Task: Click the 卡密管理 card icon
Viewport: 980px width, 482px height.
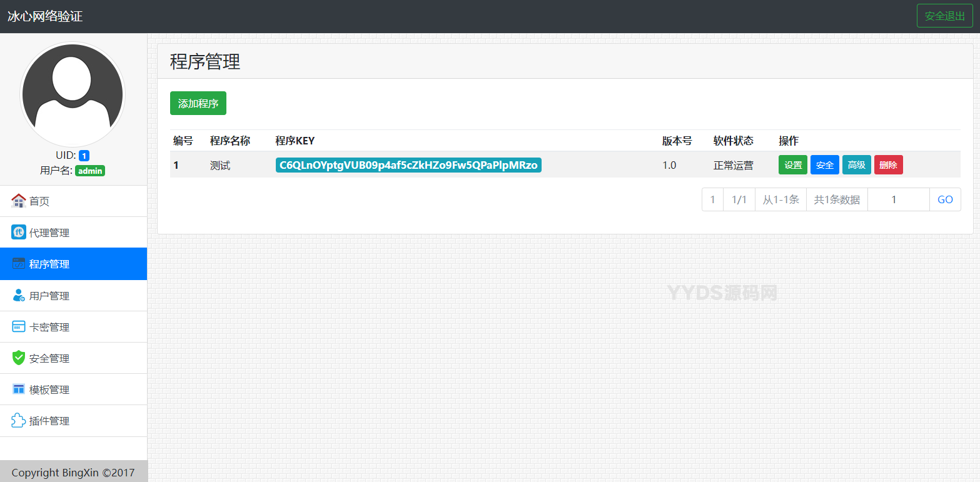Action: pyautogui.click(x=19, y=327)
